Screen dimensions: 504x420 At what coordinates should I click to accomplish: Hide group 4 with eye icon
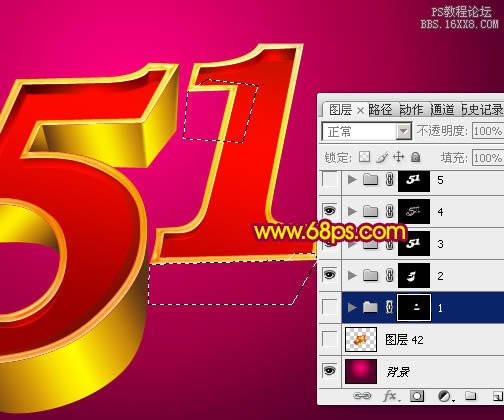click(329, 210)
